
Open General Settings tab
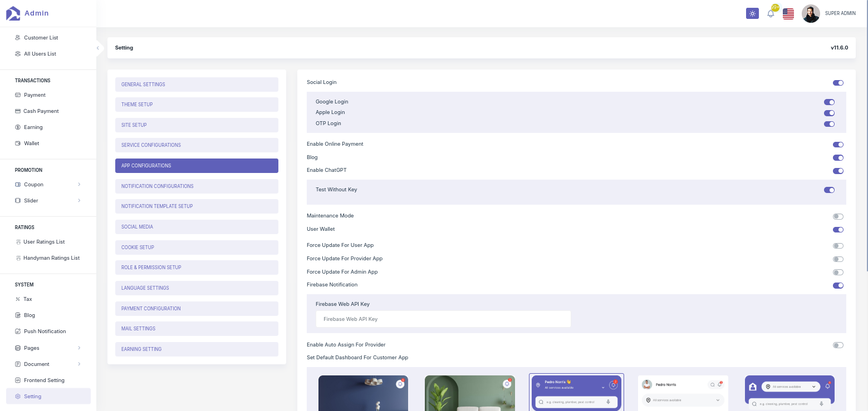[197, 85]
